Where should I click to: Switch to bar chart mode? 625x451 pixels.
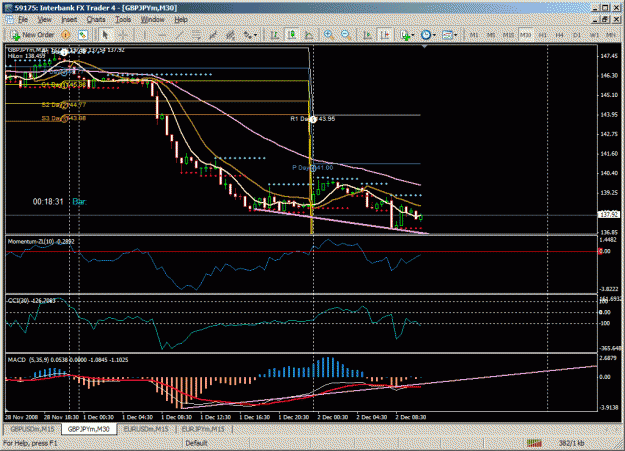pyautogui.click(x=274, y=35)
